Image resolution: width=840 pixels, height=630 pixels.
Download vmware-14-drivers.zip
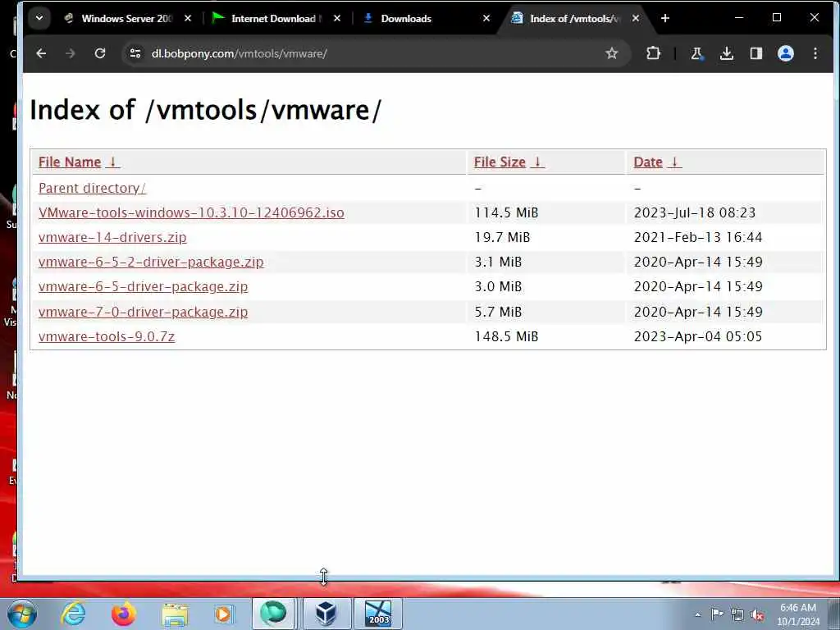112,237
